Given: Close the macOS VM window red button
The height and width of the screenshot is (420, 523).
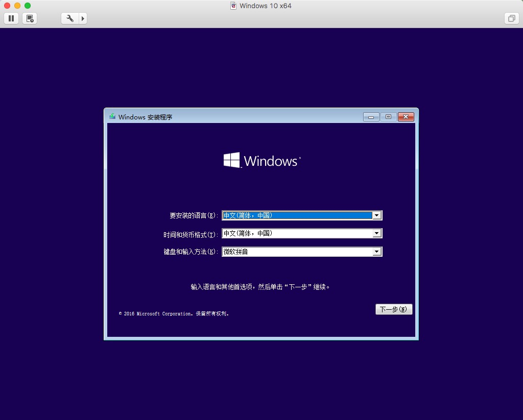Looking at the screenshot, I should (x=7, y=6).
